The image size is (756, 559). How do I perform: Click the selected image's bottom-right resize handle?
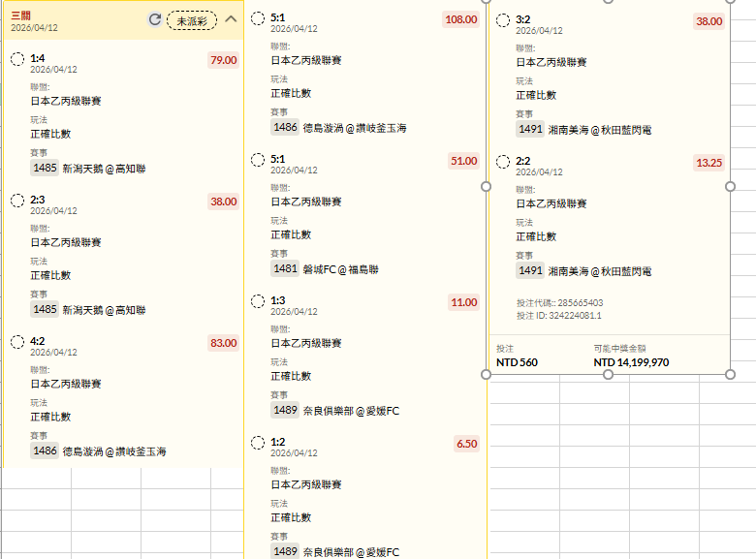(x=730, y=374)
